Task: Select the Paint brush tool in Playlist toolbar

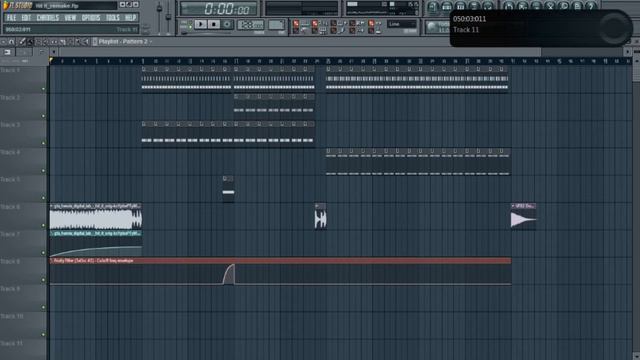Action: [x=30, y=42]
